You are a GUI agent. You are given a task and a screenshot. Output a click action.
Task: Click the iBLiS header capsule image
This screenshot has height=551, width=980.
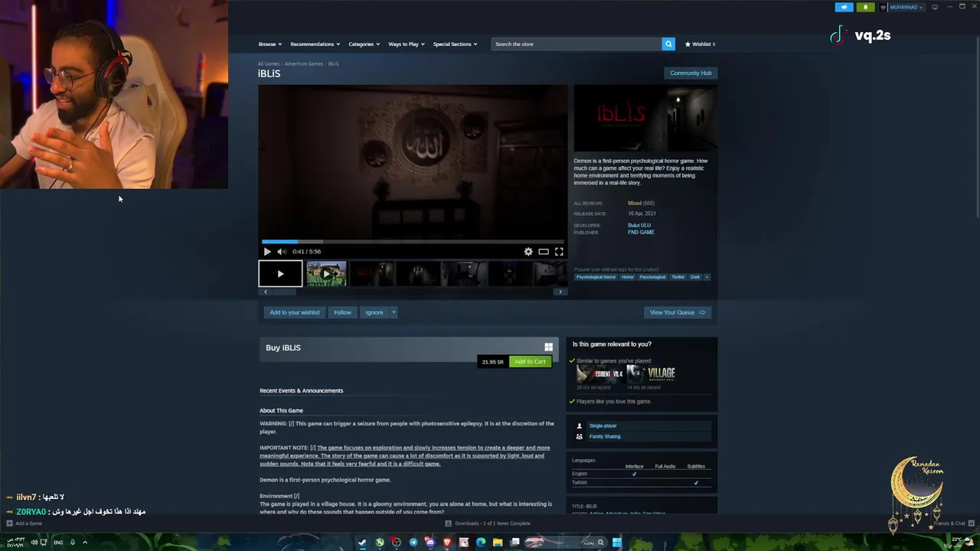coord(645,119)
